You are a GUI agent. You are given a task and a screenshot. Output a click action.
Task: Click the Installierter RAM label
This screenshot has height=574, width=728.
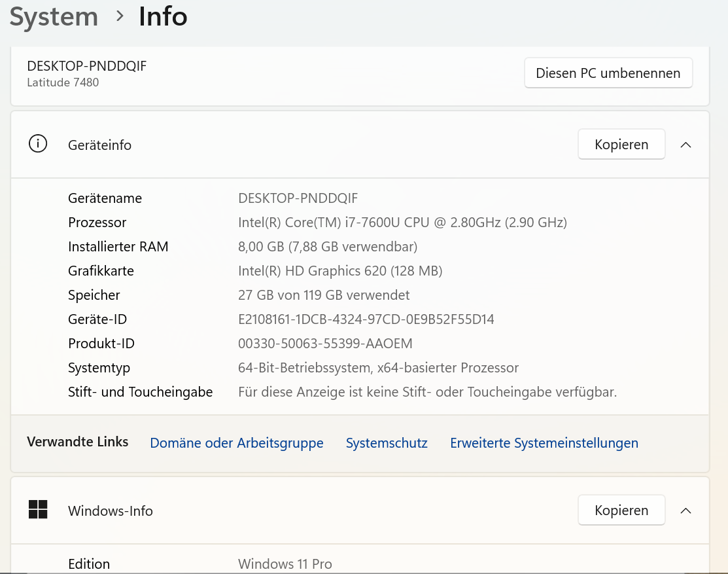pos(118,247)
